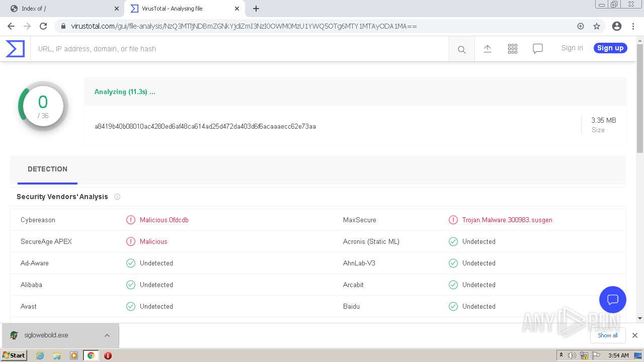Click the Cybereason vendor name

tap(38, 220)
